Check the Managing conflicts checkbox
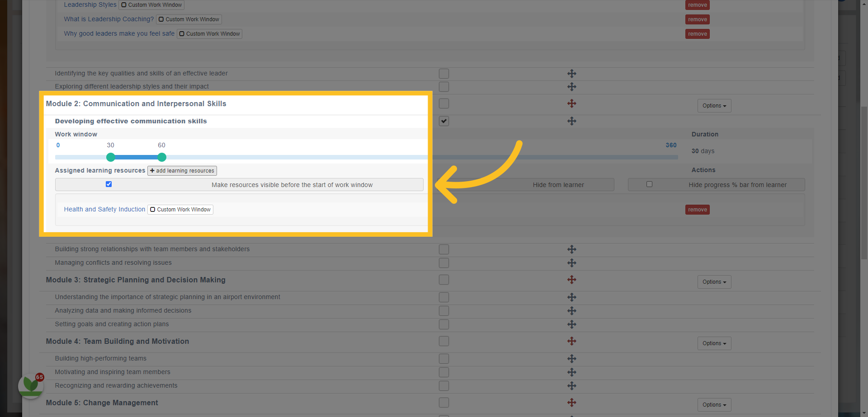Viewport: 868px width, 417px height. coord(444,263)
